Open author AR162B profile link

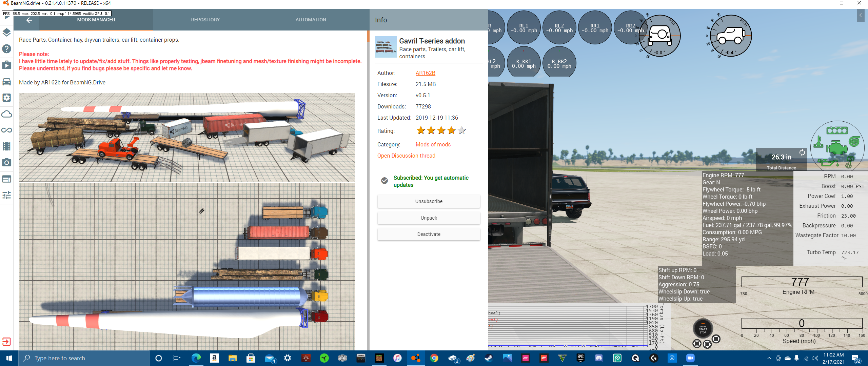[426, 73]
